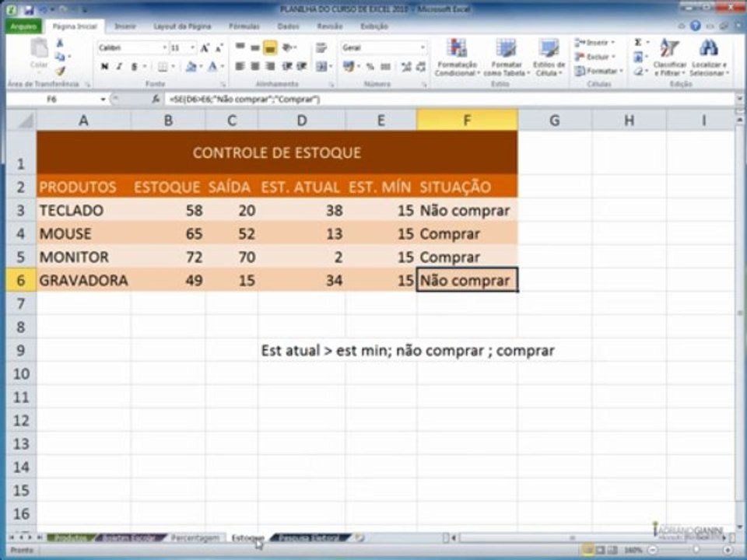Decrease font size with the small A
Screen dimensions: 747x560
[219, 48]
